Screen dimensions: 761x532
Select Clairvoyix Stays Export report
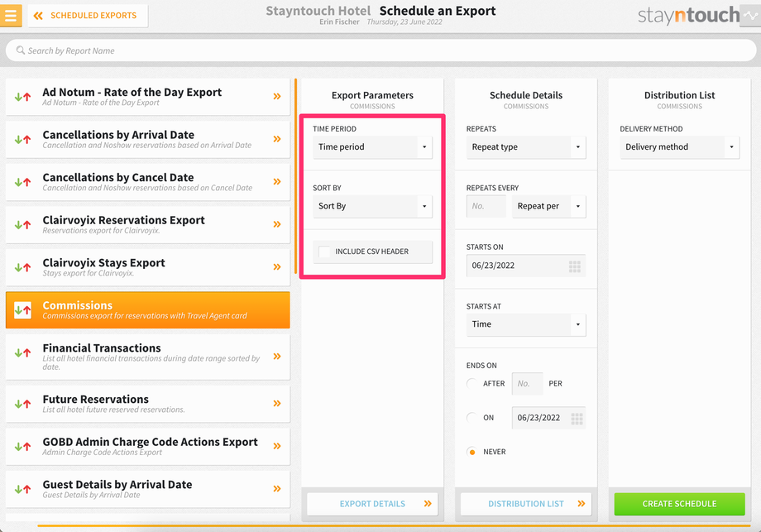147,267
